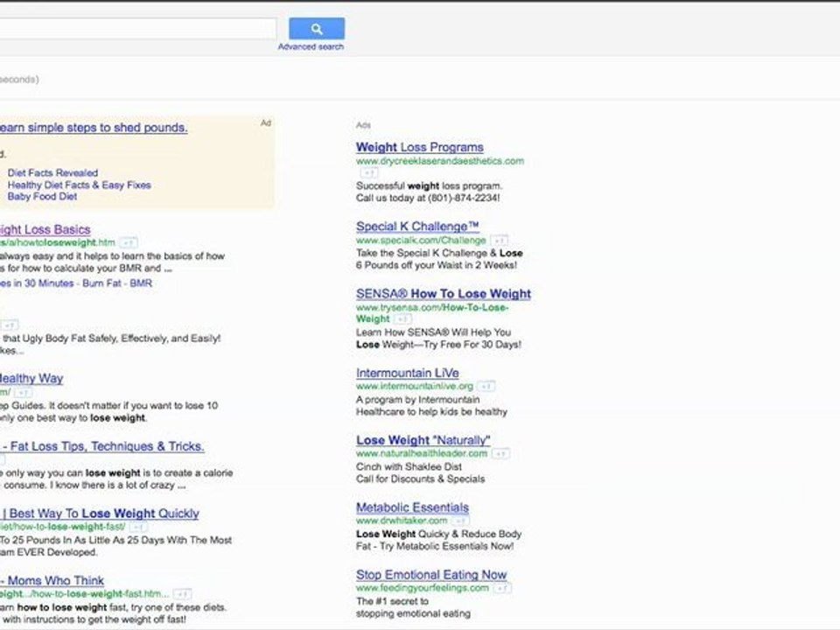The width and height of the screenshot is (840, 630).
Task: Open Healthy Diet Facts & Easy Fixes link
Action: pos(80,185)
